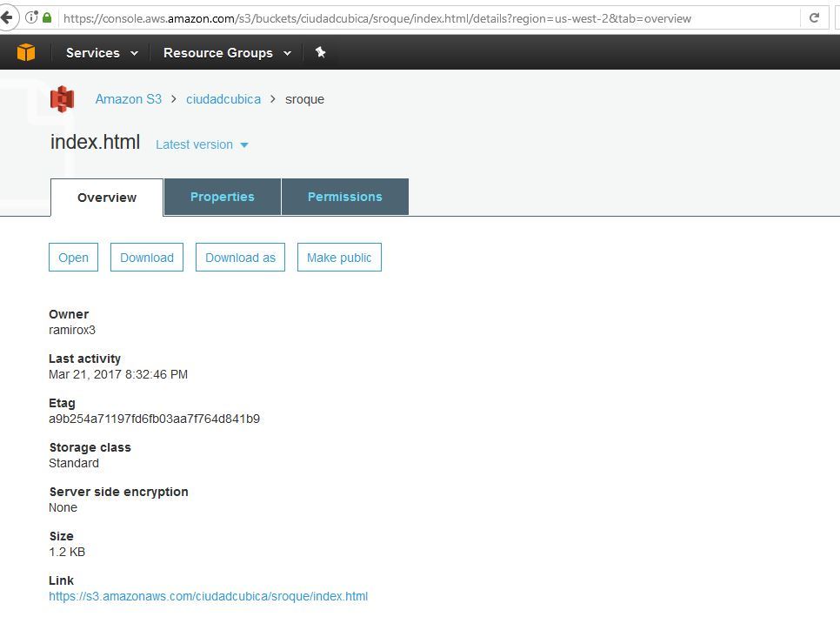Open the s3.amazonaws.com index.html link
The width and height of the screenshot is (840, 617).
(209, 596)
